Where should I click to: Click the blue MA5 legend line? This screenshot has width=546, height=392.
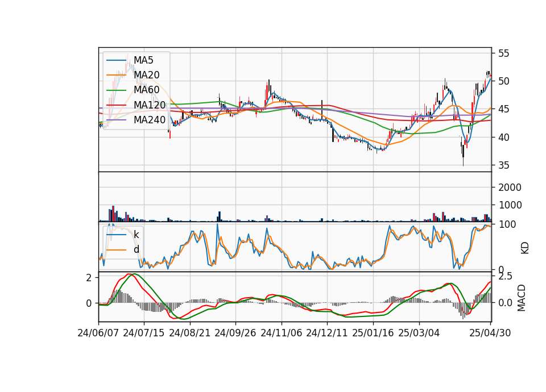pyautogui.click(x=116, y=60)
